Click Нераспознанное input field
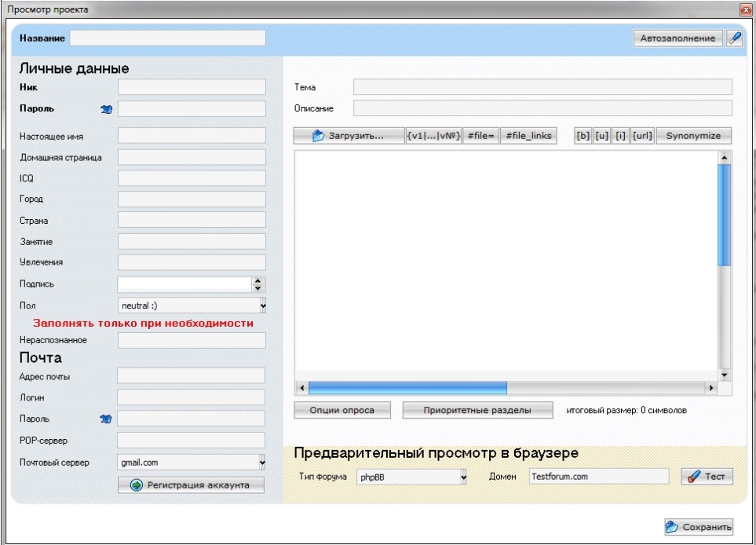 point(192,340)
